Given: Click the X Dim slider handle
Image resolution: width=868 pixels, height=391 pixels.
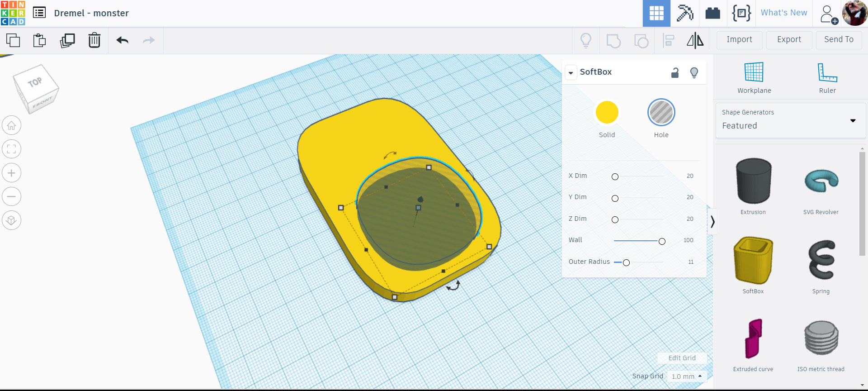Looking at the screenshot, I should click(615, 176).
